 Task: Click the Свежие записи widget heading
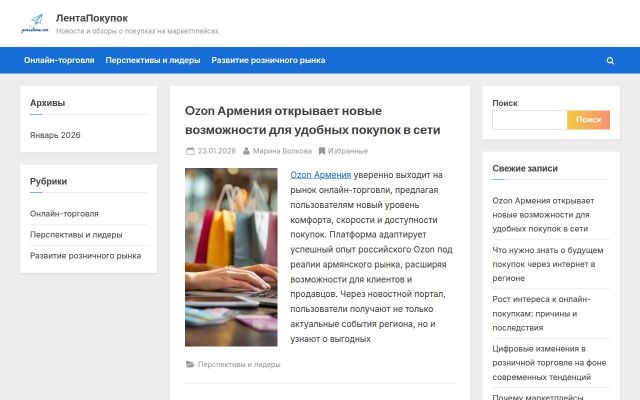tap(525, 168)
